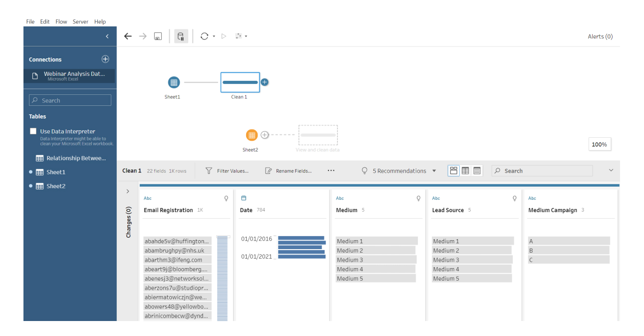This screenshot has width=644, height=336.
Task: Open the Flow menu
Action: coord(61,21)
